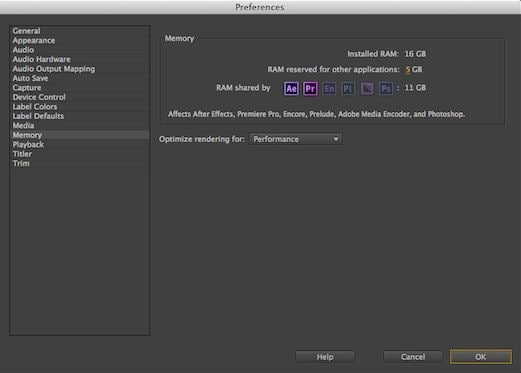Click the dimmed Photoshop (Ps) icon

click(386, 89)
